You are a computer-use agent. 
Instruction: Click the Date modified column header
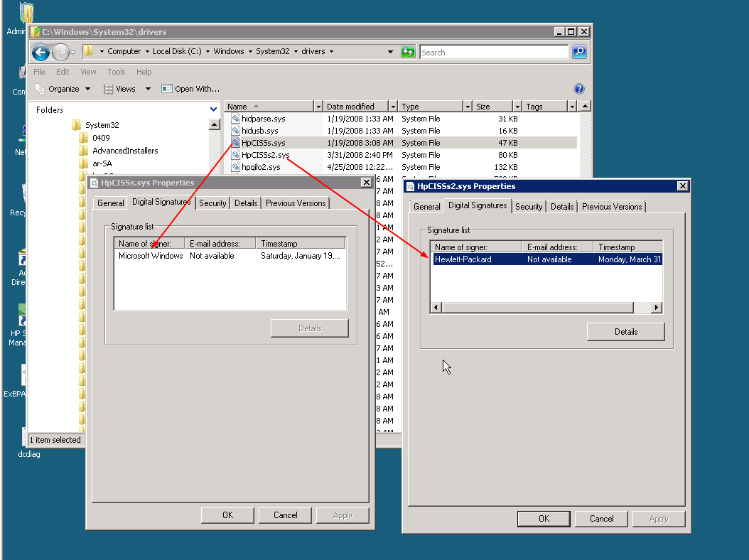356,107
